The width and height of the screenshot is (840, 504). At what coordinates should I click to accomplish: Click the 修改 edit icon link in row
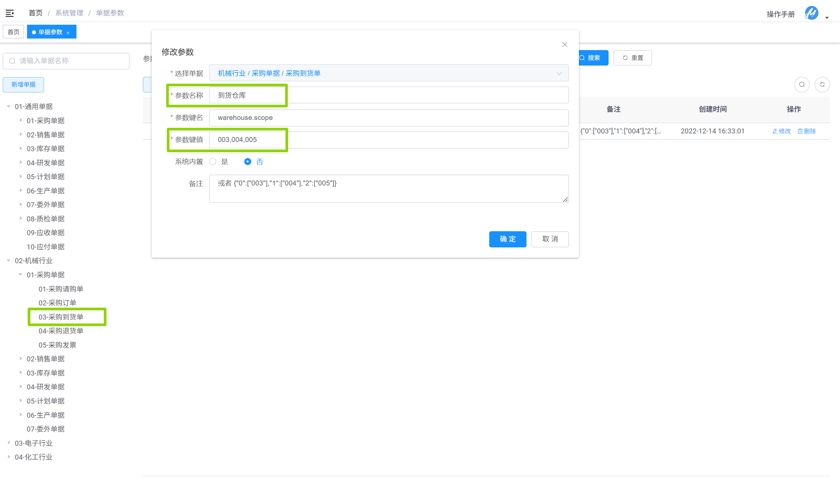(x=781, y=131)
